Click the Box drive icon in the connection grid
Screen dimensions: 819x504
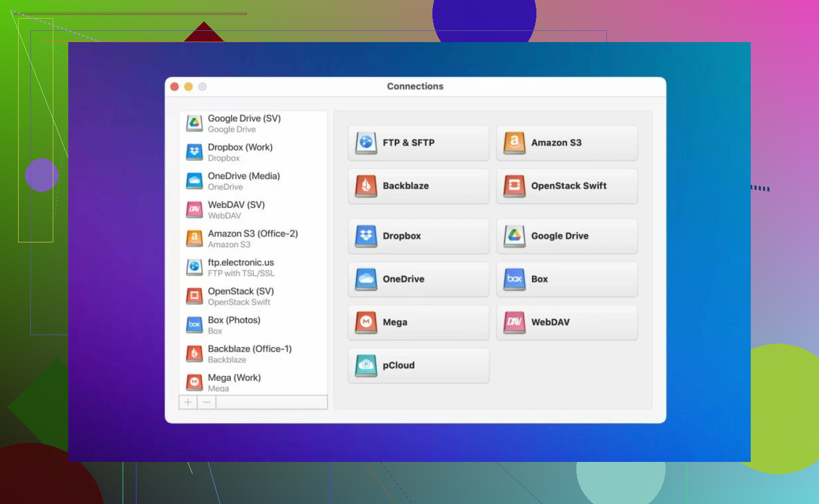(x=515, y=279)
